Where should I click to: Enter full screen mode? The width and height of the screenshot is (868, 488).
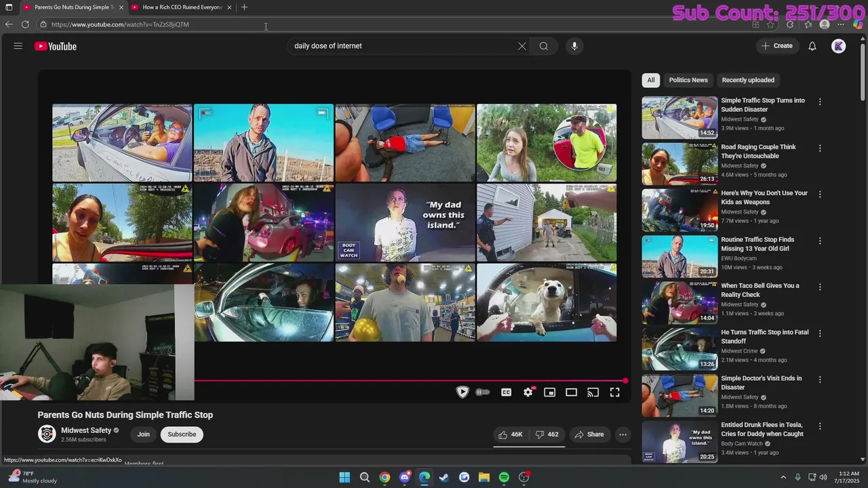615,392
